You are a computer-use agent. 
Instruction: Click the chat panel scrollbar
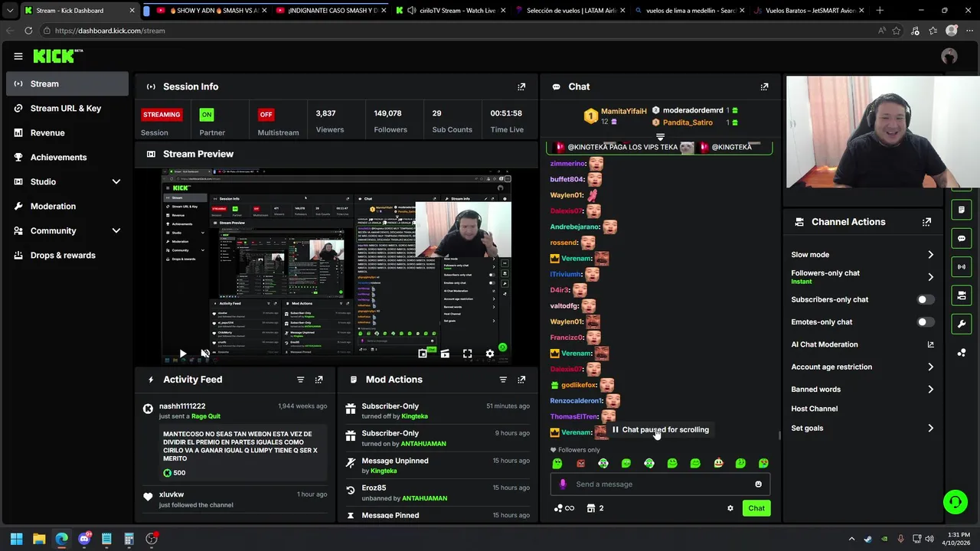pos(779,435)
